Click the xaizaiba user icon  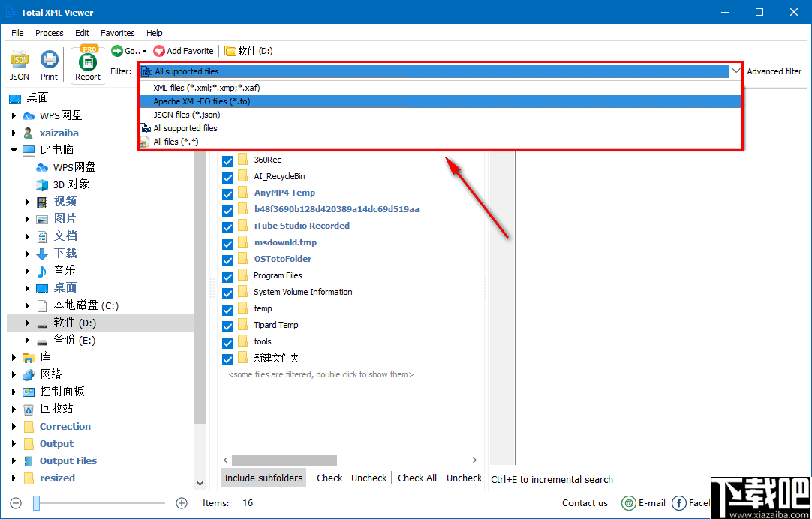tap(29, 133)
